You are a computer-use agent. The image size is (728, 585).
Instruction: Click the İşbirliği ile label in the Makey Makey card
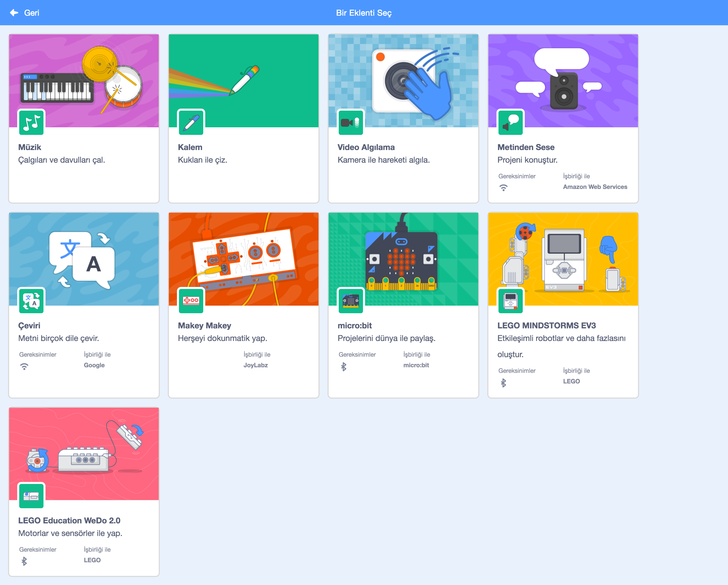pyautogui.click(x=257, y=355)
